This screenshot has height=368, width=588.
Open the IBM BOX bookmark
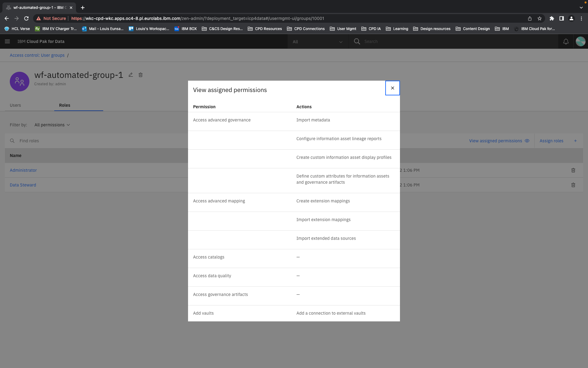(x=186, y=29)
